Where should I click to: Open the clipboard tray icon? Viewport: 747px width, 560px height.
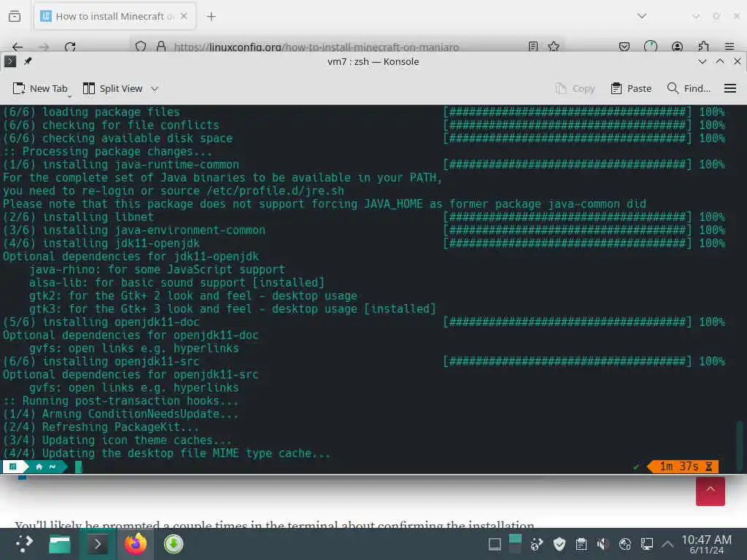(581, 544)
